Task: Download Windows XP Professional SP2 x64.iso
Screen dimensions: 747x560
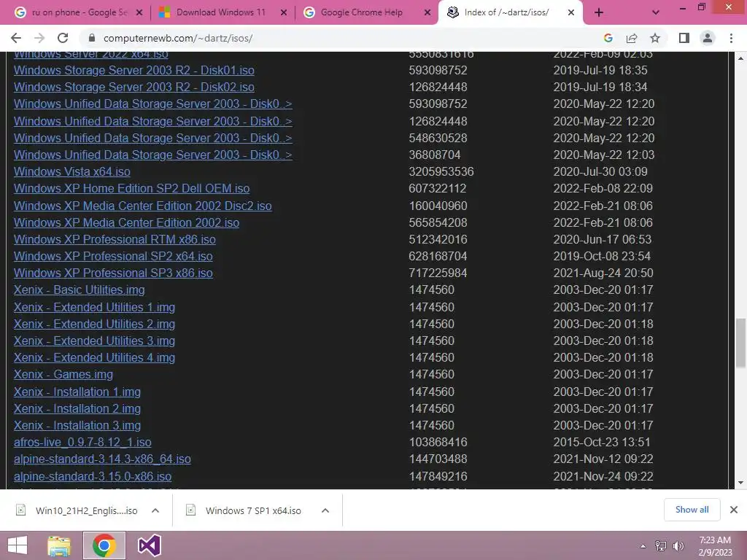Action: click(113, 256)
